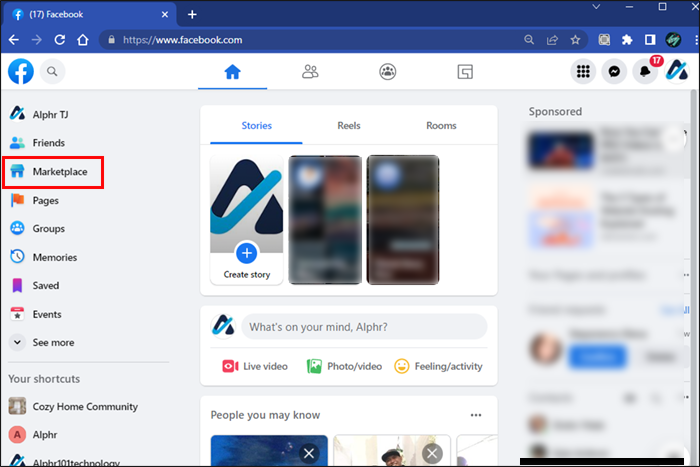
Task: Bookmark page with the star icon
Action: point(575,40)
